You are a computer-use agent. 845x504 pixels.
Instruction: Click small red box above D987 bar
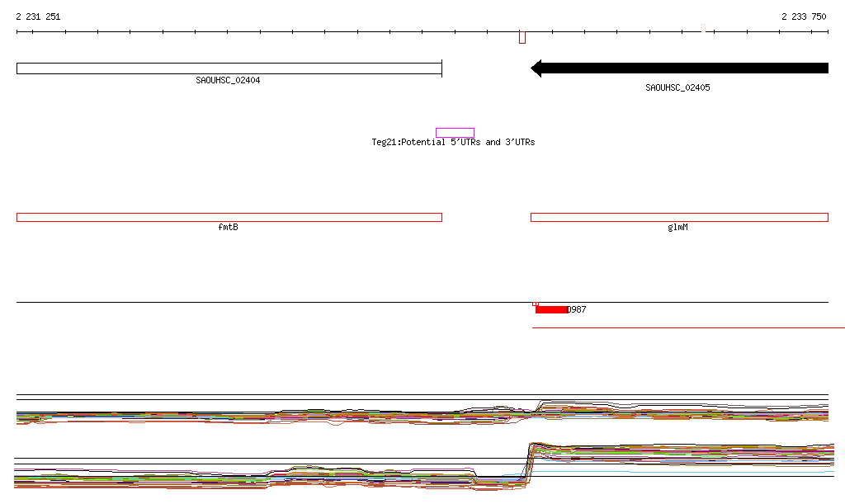point(536,304)
